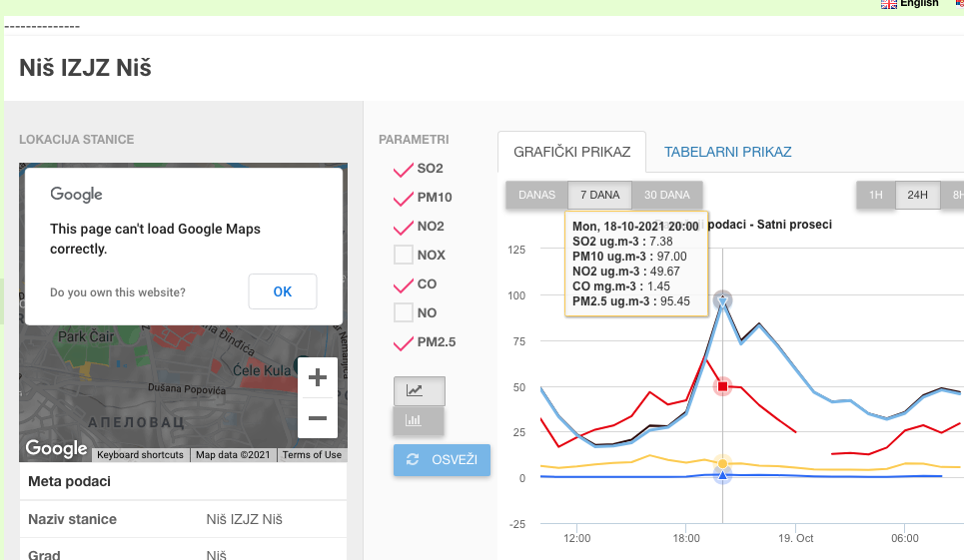Click the English language flag icon
This screenshot has height=560, width=964.
click(888, 4)
